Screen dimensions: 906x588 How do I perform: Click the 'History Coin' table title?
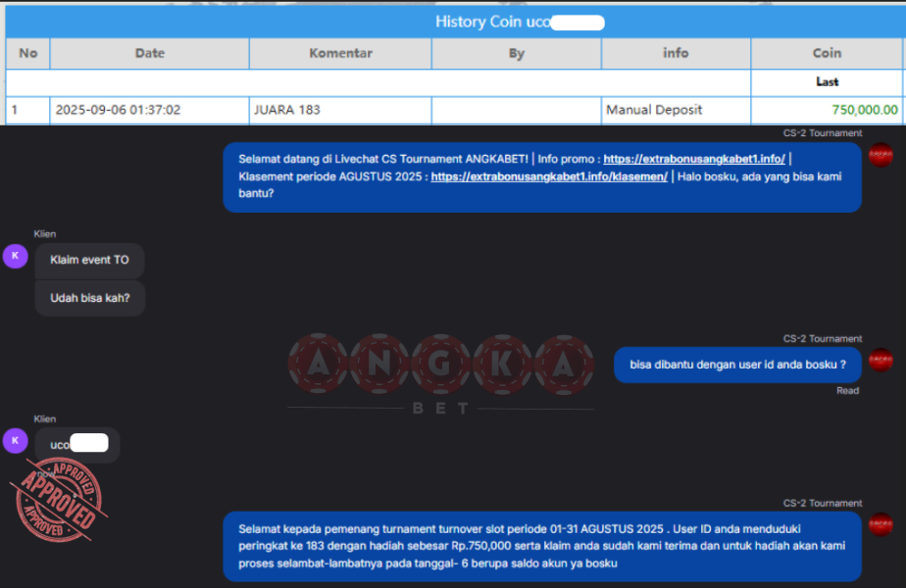519,23
